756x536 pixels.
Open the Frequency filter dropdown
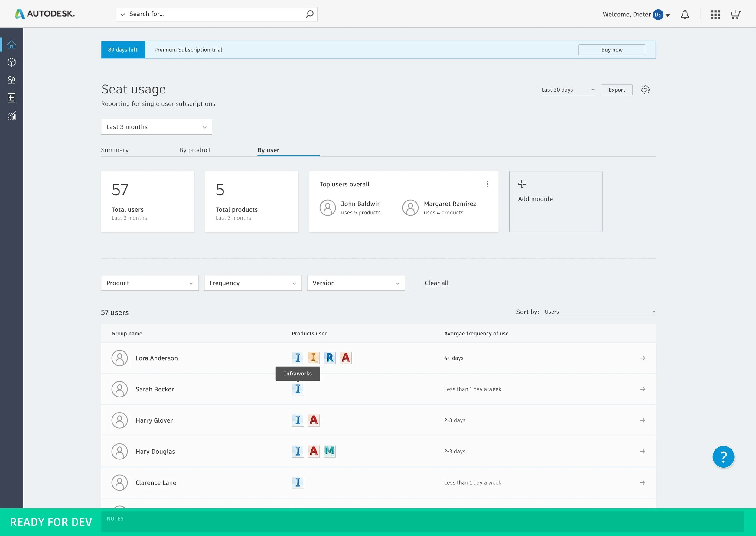tap(253, 283)
